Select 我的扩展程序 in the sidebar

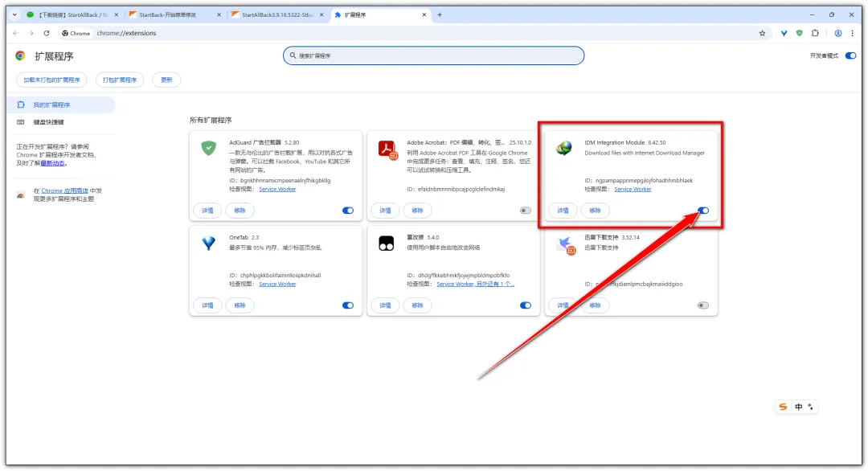tap(61, 104)
